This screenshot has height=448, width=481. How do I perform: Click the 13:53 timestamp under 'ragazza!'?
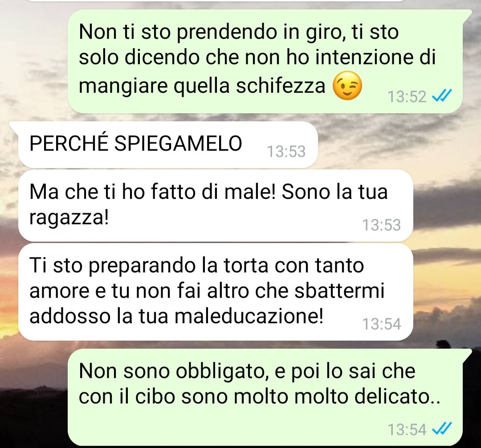pos(382,225)
